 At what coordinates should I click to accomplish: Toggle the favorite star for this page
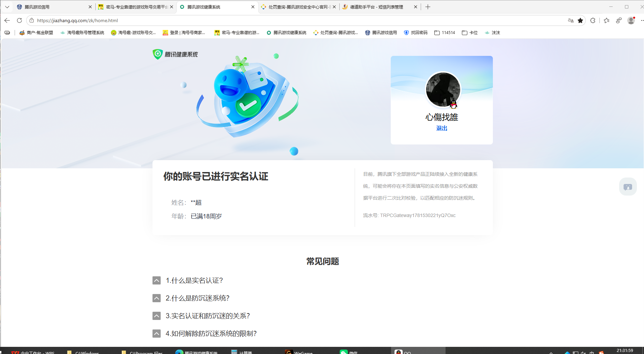coord(580,20)
